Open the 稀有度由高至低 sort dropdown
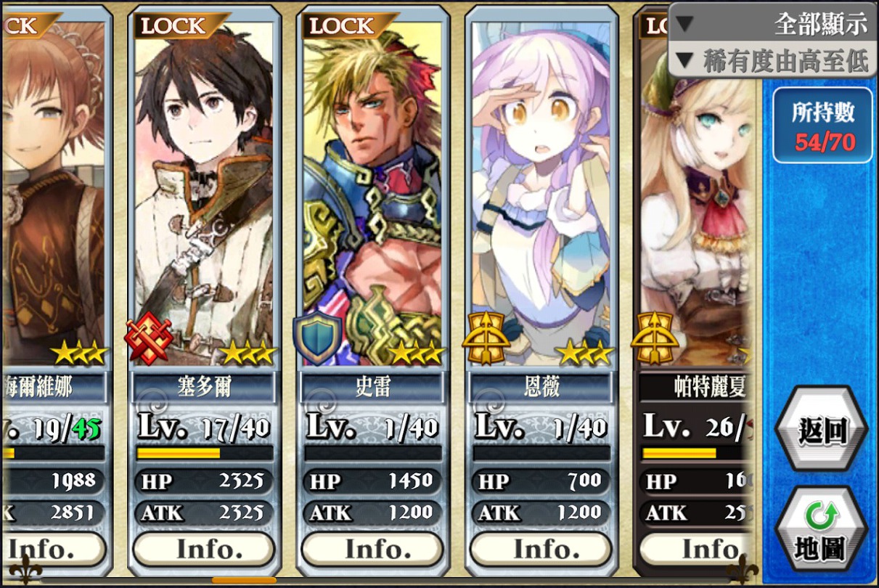 771,60
